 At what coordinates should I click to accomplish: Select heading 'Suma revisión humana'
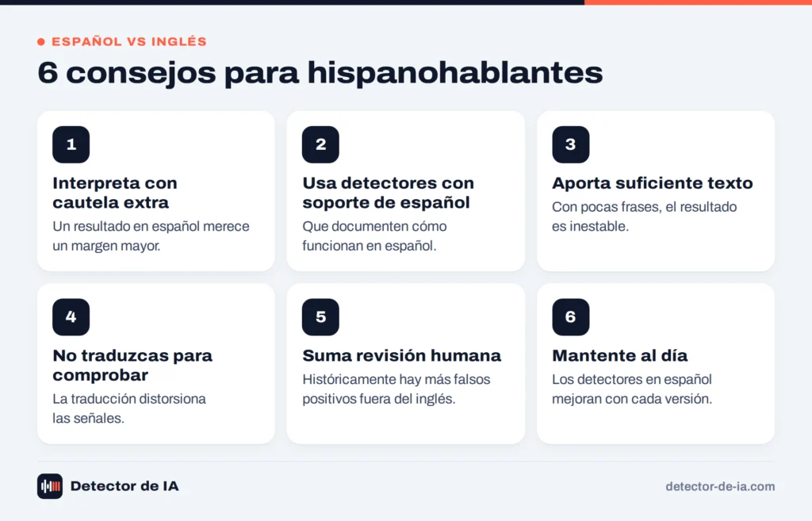pos(401,356)
